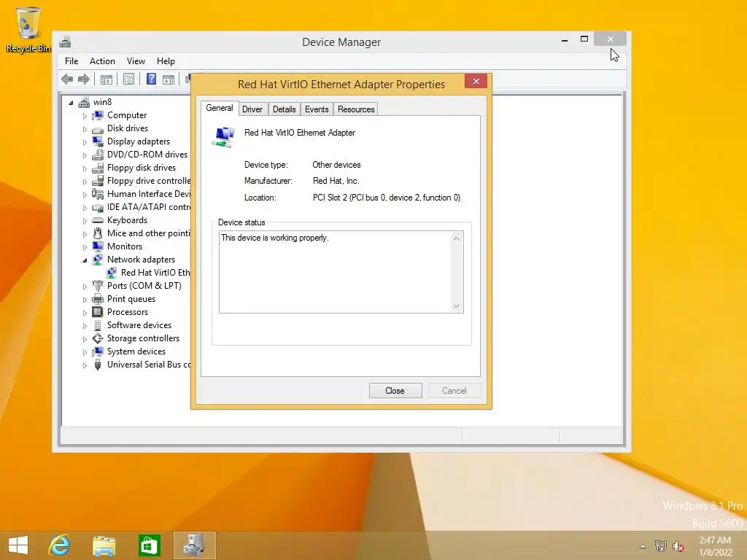The height and width of the screenshot is (560, 747).
Task: Open Internet Explorer from the taskbar
Action: [60, 545]
